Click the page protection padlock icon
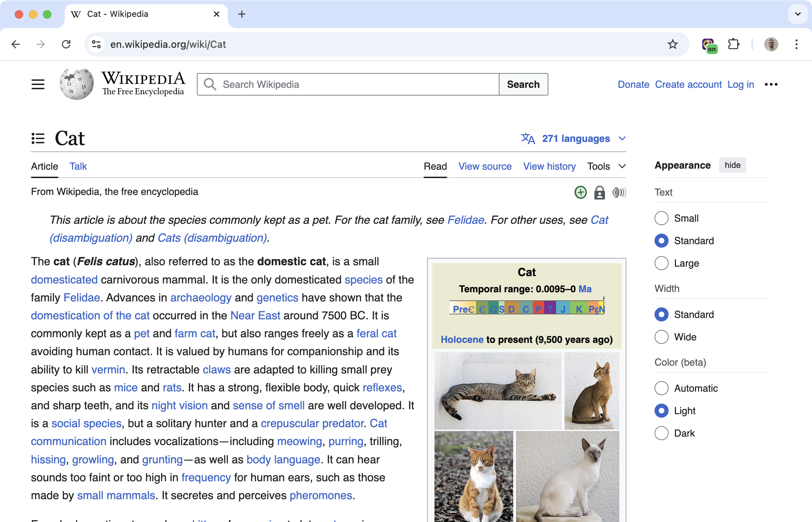This screenshot has height=522, width=812. coord(599,193)
